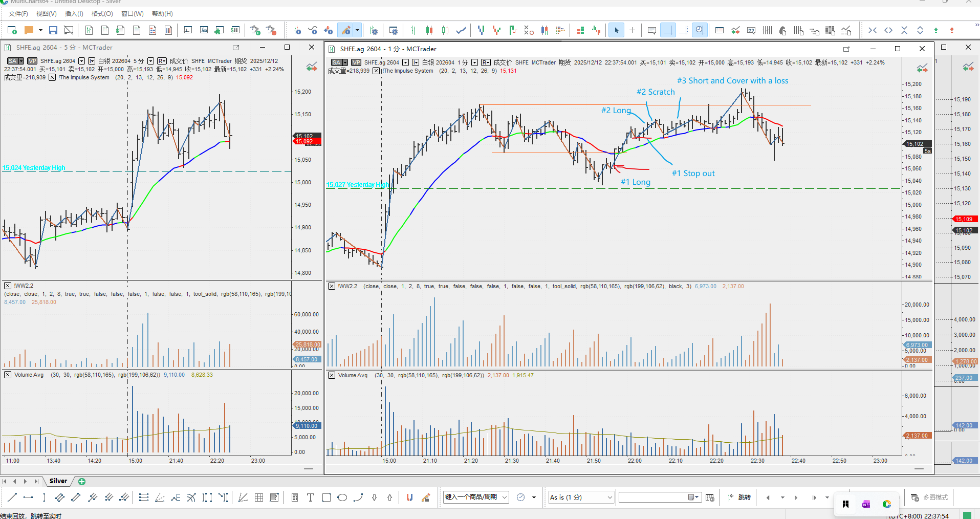Open OneNote from the system tray popup
This screenshot has height=519, width=980.
[x=866, y=504]
